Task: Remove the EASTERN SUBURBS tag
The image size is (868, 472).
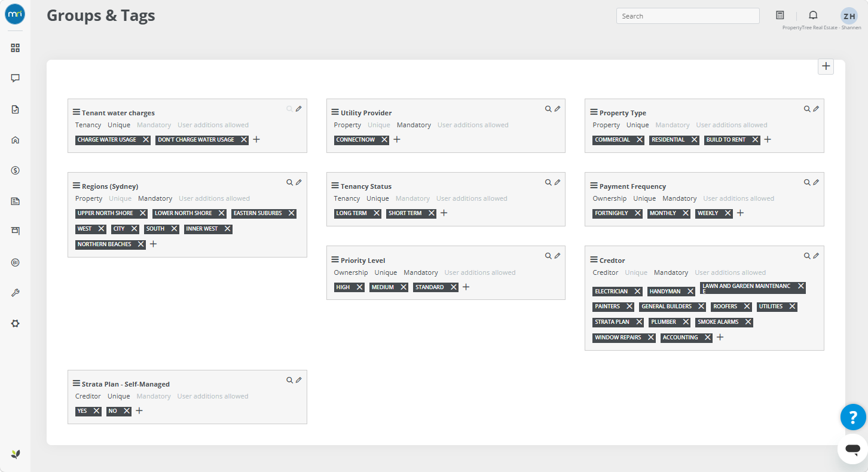Action: [x=292, y=213]
